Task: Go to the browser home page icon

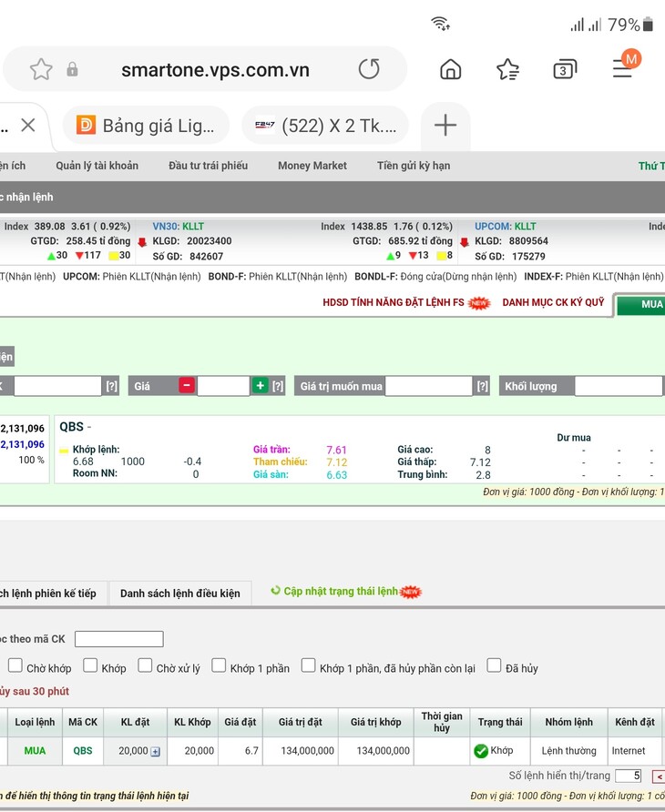Action: pos(450,69)
